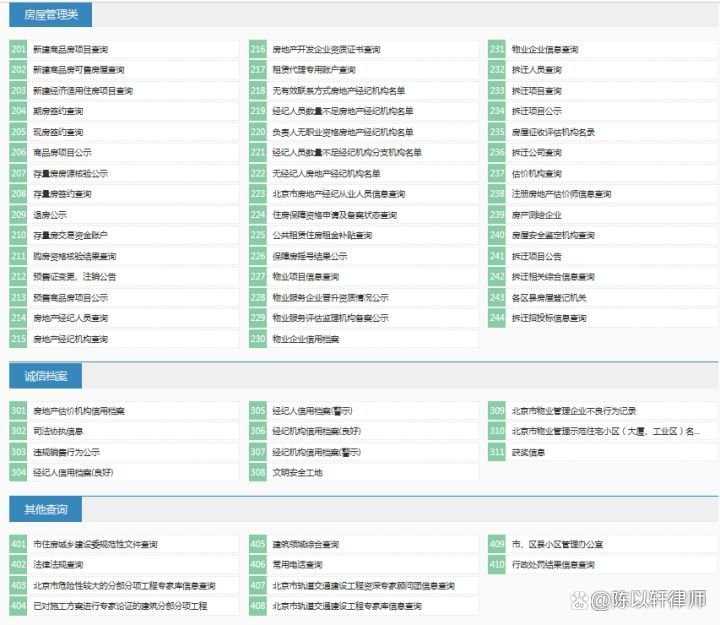Select the 其他查询 section tab
The height and width of the screenshot is (625, 720).
(x=46, y=510)
